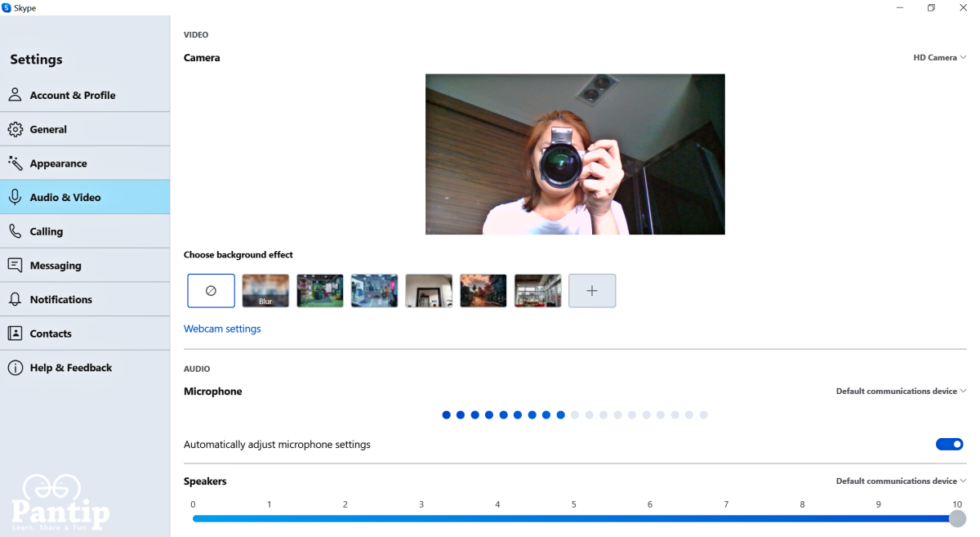Viewport: 980px width, 537px height.
Task: Go to Appearance settings
Action: click(x=85, y=163)
